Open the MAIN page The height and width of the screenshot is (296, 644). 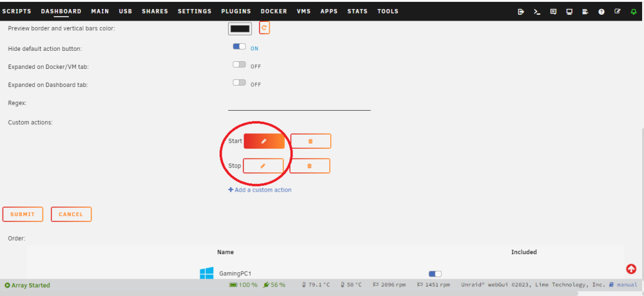click(x=100, y=12)
